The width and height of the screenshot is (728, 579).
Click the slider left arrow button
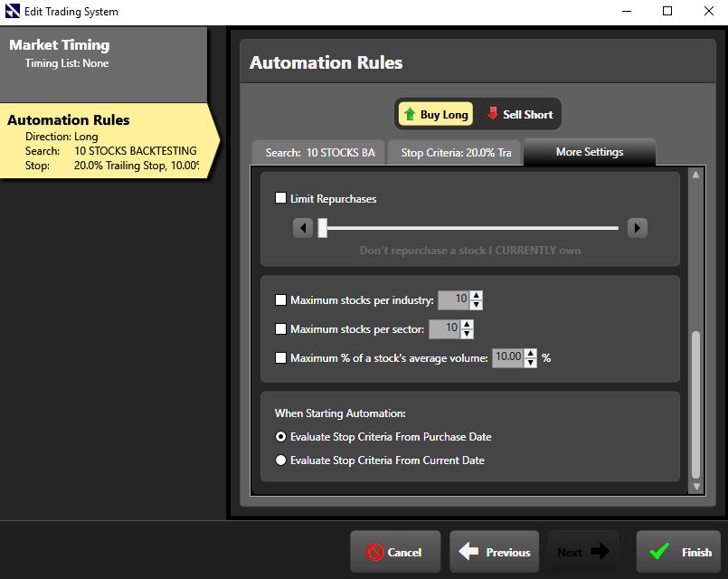(x=303, y=228)
